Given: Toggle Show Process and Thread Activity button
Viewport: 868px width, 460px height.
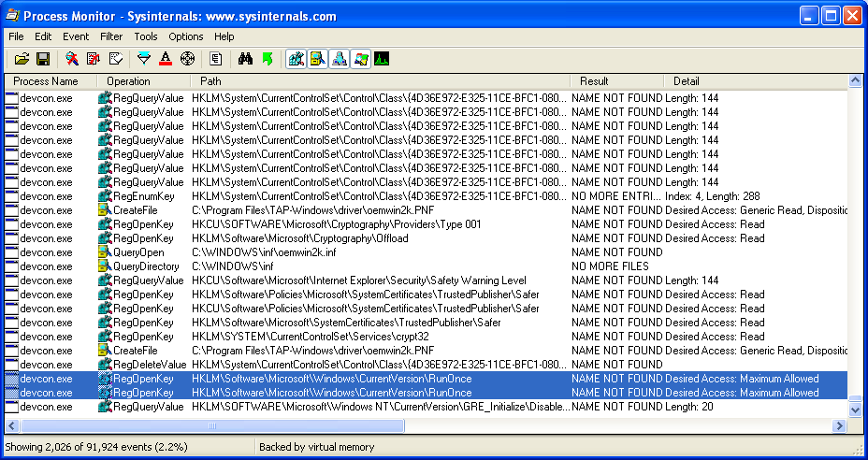Looking at the screenshot, I should point(361,59).
